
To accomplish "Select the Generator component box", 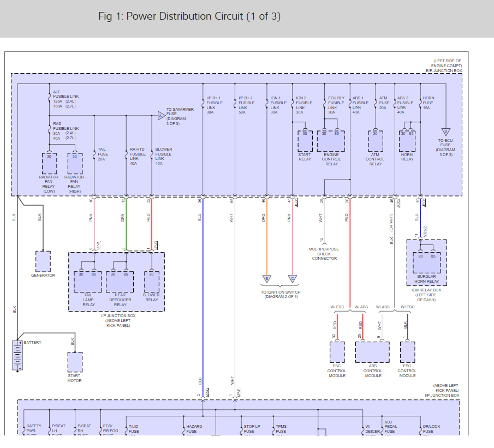I will click(43, 261).
